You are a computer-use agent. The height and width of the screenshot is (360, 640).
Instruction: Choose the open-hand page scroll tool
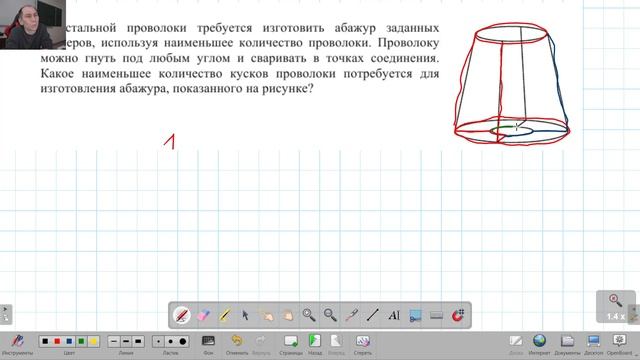click(x=288, y=315)
